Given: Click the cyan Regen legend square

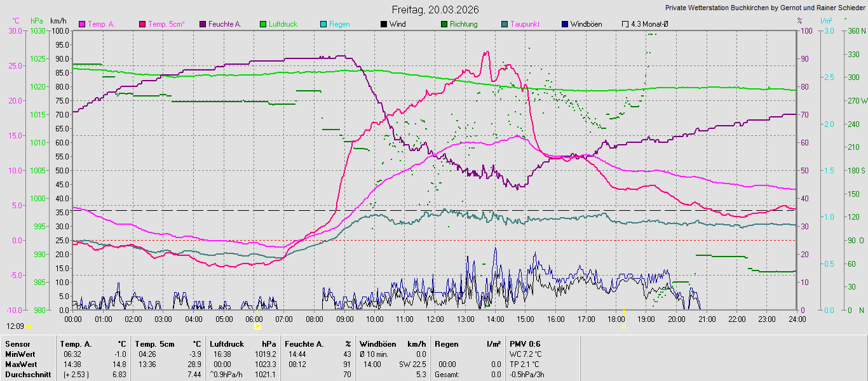Looking at the screenshot, I should (x=323, y=24).
